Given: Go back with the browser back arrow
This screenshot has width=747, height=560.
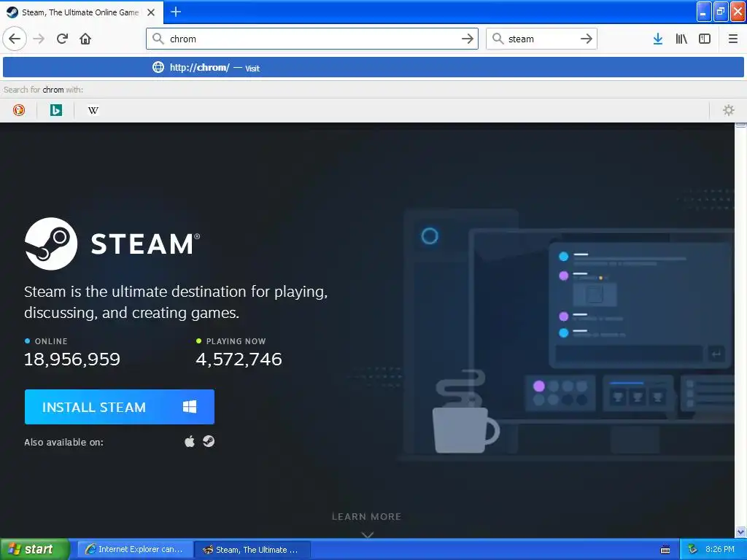Looking at the screenshot, I should [15, 39].
